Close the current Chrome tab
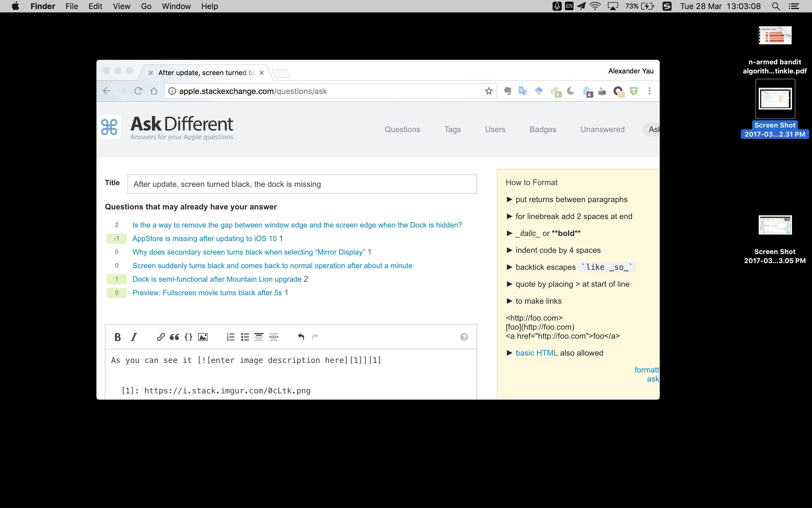 coord(262,73)
